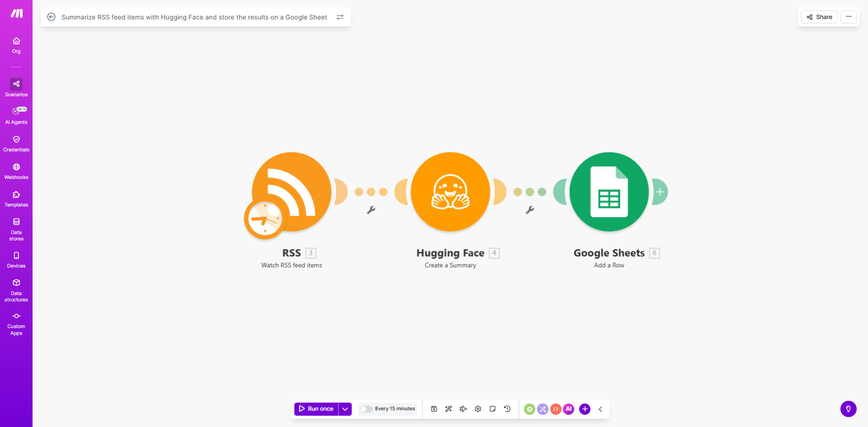Open the Templates page
The width and height of the screenshot is (868, 427).
[x=16, y=199]
